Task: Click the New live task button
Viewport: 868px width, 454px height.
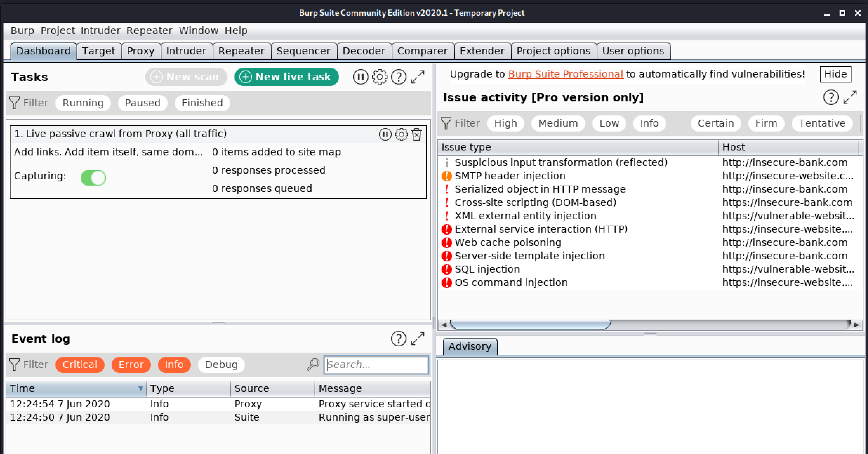Action: click(x=286, y=77)
